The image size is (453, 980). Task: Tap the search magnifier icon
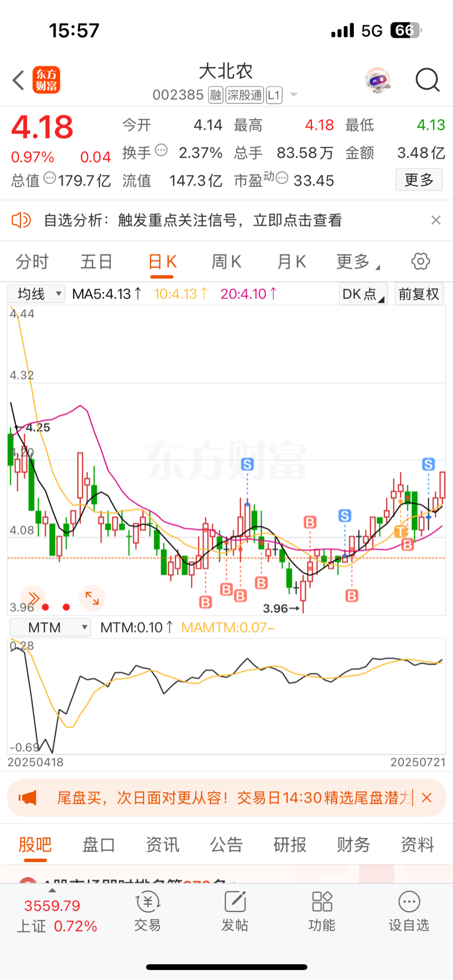coord(428,80)
